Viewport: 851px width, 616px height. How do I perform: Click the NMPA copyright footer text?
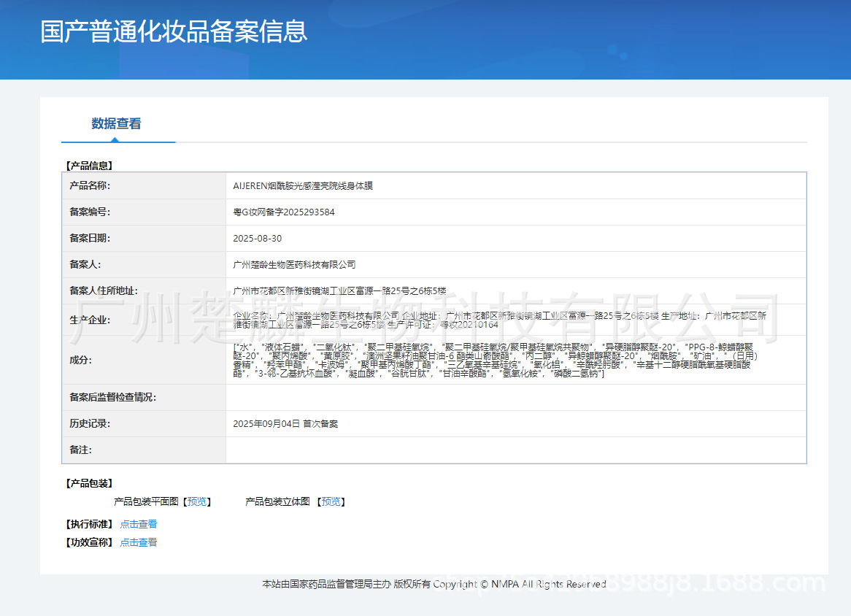[434, 585]
